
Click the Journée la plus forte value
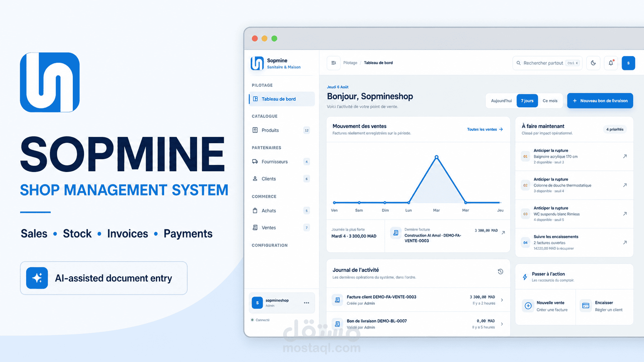coord(354,236)
